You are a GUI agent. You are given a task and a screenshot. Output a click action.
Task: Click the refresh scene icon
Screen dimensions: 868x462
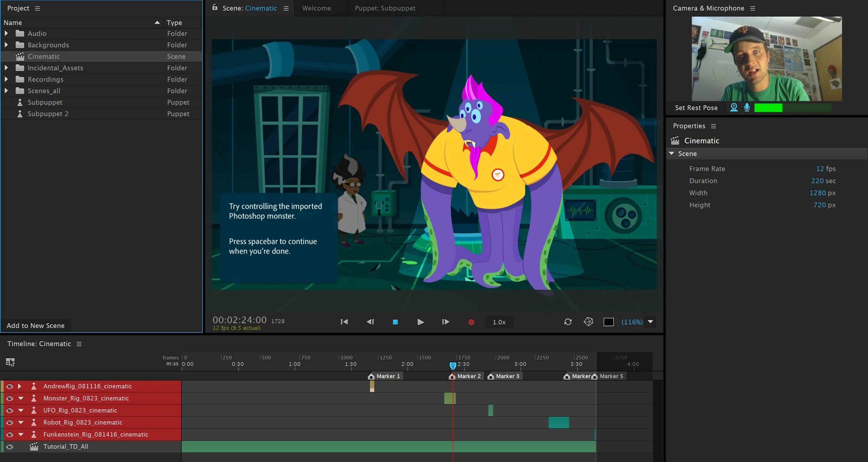(x=568, y=322)
